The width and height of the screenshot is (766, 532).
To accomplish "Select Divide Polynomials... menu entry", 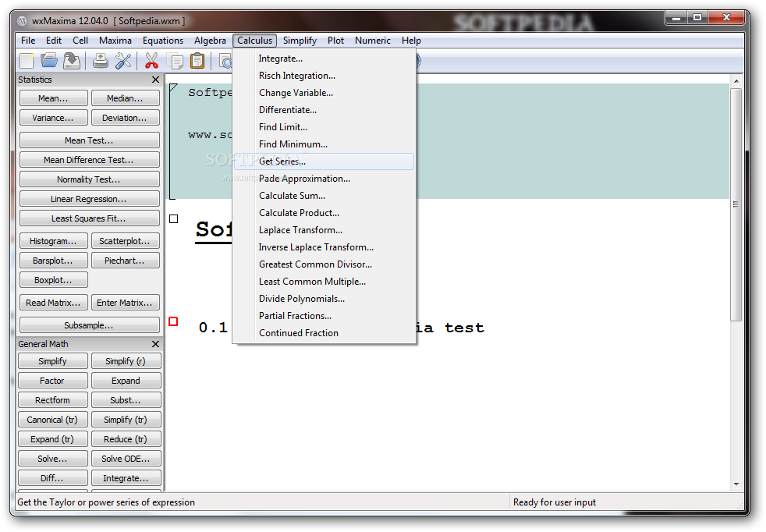I will (324, 299).
